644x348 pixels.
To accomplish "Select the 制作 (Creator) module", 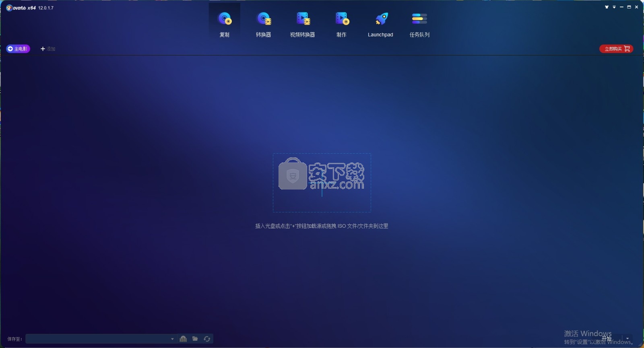I will [342, 23].
